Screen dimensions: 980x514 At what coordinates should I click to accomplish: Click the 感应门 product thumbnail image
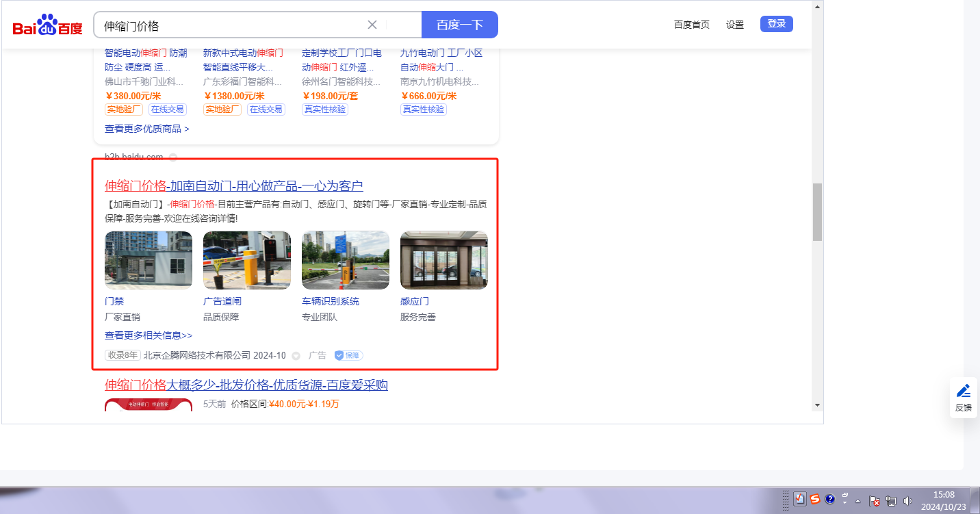tap(443, 260)
